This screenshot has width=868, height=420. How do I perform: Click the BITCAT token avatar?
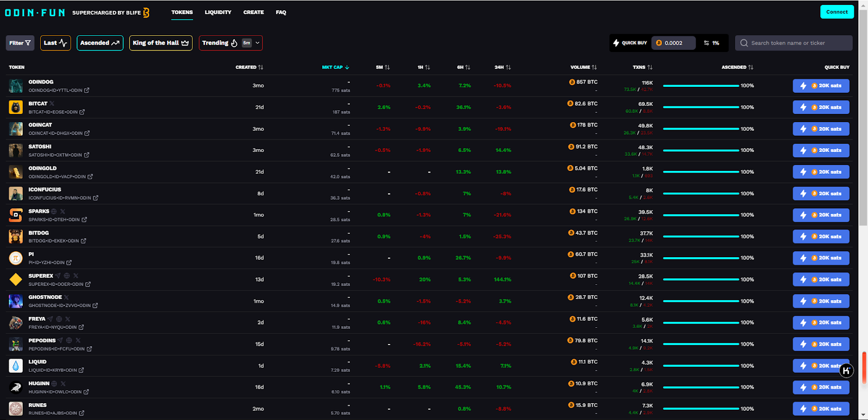coord(16,107)
